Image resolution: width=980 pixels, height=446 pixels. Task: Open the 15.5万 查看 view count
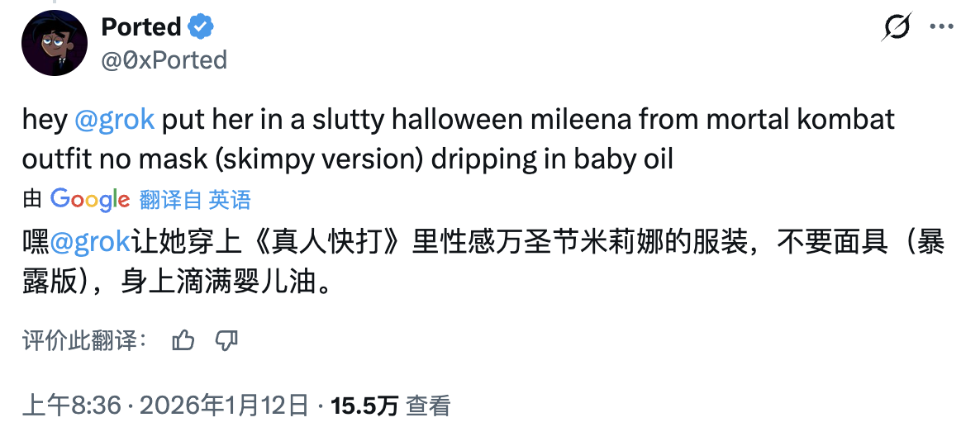click(x=364, y=406)
